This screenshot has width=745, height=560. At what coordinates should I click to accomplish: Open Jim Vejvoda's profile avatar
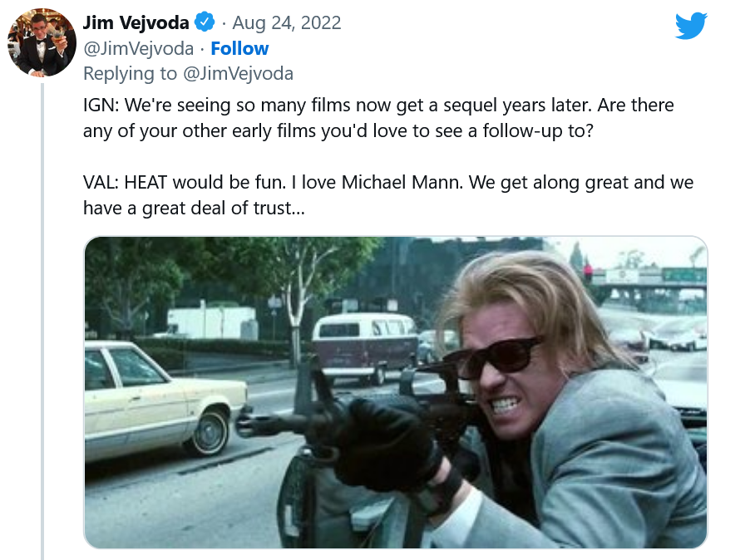pyautogui.click(x=42, y=42)
